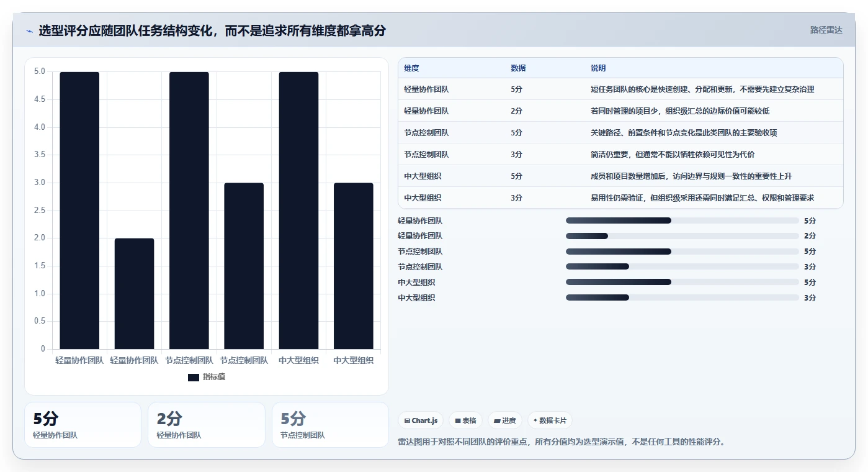
Task: Click 5分 in the 短任务团队 table row
Action: (516, 89)
